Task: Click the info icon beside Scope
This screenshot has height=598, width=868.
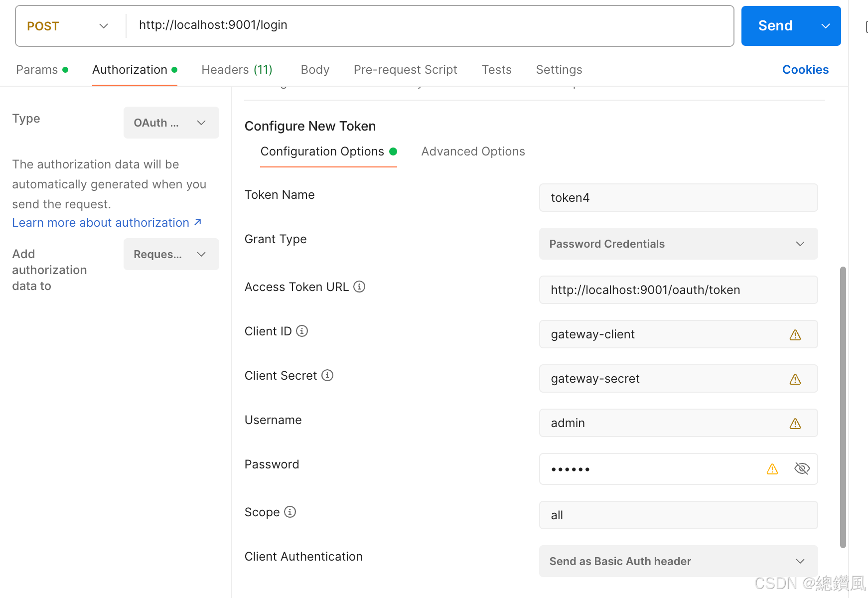Action: (x=290, y=512)
